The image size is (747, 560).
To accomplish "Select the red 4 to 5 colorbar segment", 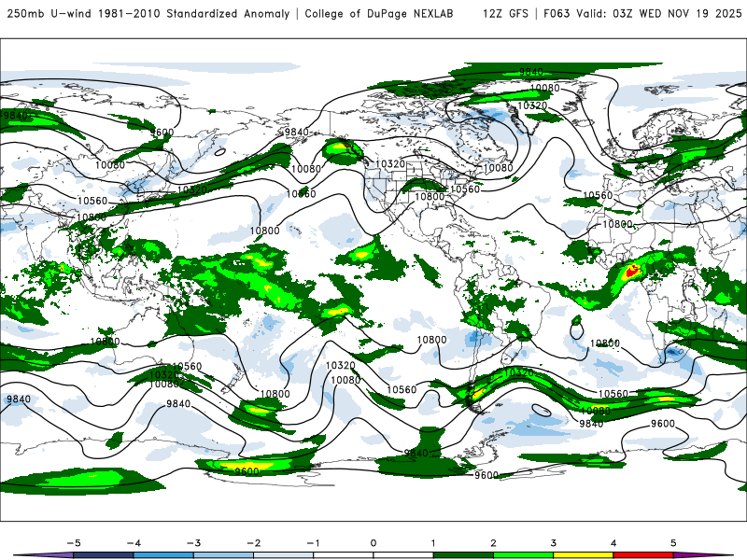I will tap(643, 555).
